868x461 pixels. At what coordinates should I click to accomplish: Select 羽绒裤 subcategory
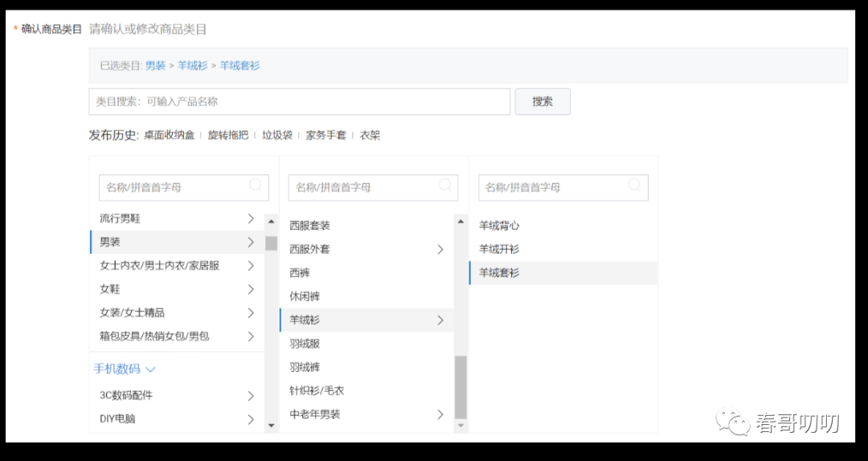coord(366,367)
